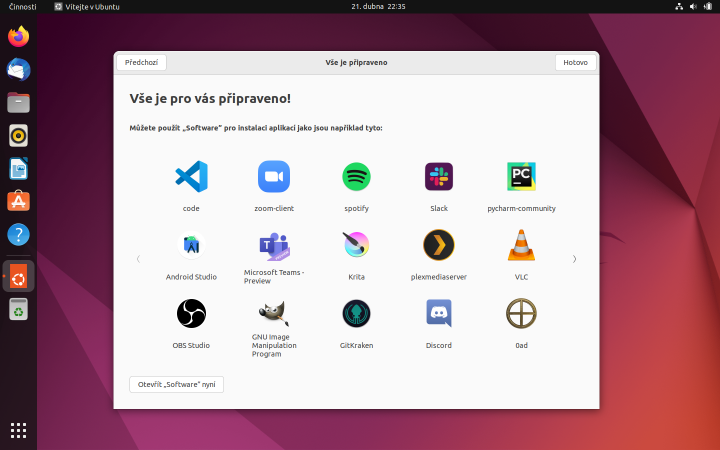This screenshot has width=720, height=450.
Task: Click the 'code' app label
Action: pos(191,208)
